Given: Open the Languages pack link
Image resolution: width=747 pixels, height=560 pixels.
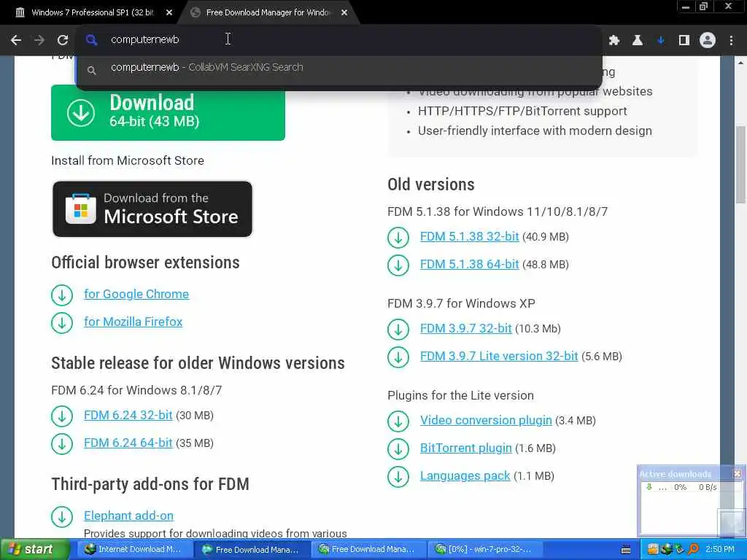Looking at the screenshot, I should [465, 475].
